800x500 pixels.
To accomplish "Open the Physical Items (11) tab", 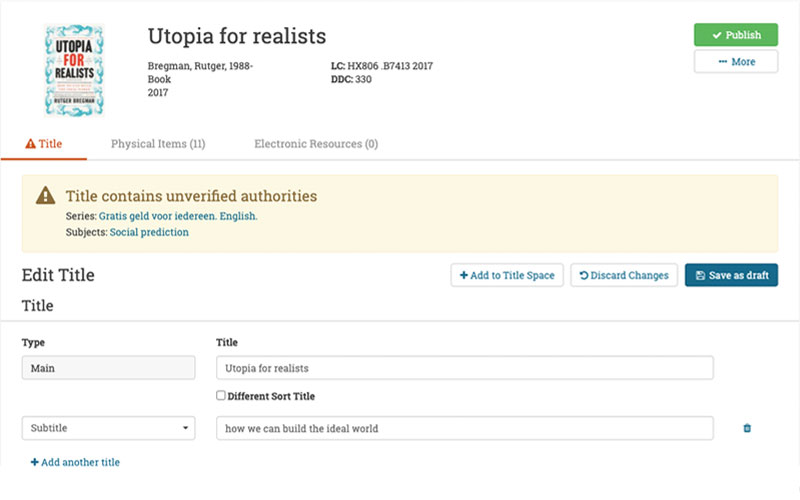I will coord(158,144).
